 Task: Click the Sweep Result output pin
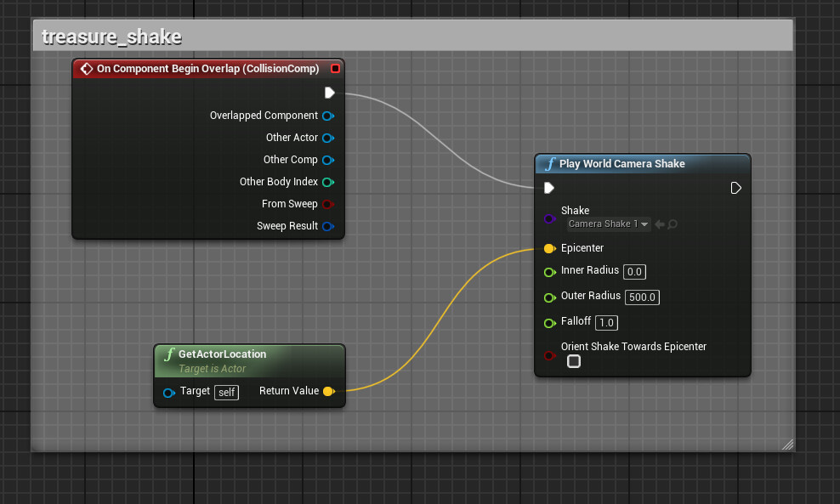pos(328,227)
